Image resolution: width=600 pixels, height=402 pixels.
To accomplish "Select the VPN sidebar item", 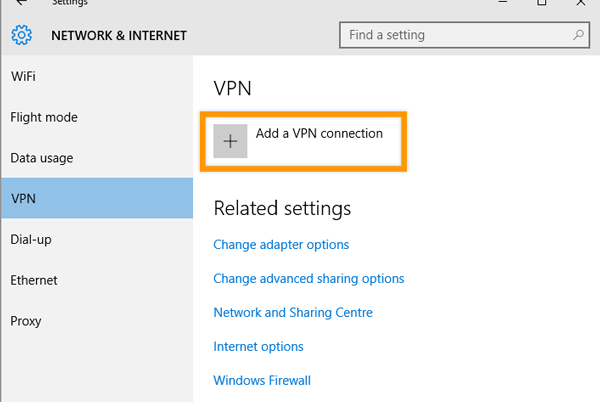I will click(x=23, y=198).
